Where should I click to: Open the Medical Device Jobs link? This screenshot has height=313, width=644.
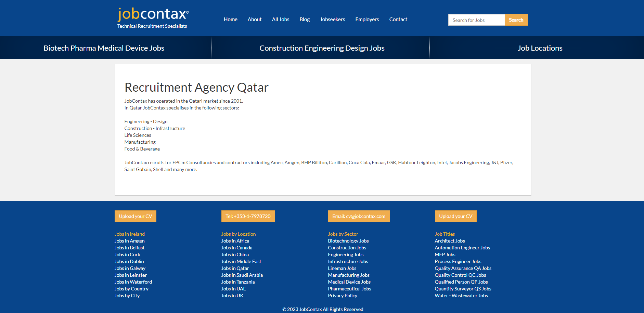click(349, 282)
